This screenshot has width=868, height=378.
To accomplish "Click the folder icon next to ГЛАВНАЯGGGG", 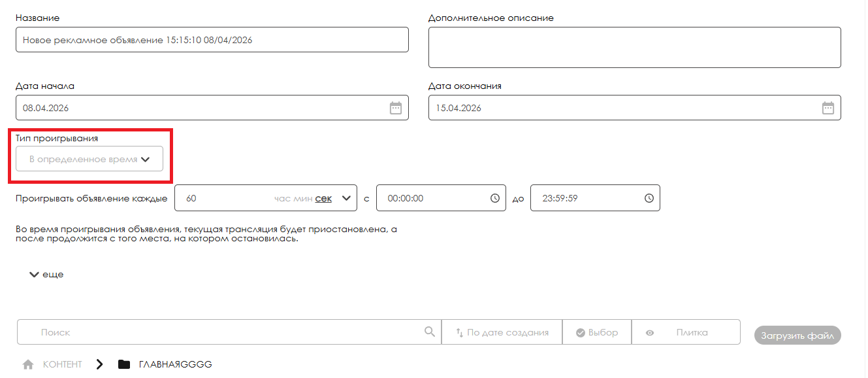I will click(124, 364).
